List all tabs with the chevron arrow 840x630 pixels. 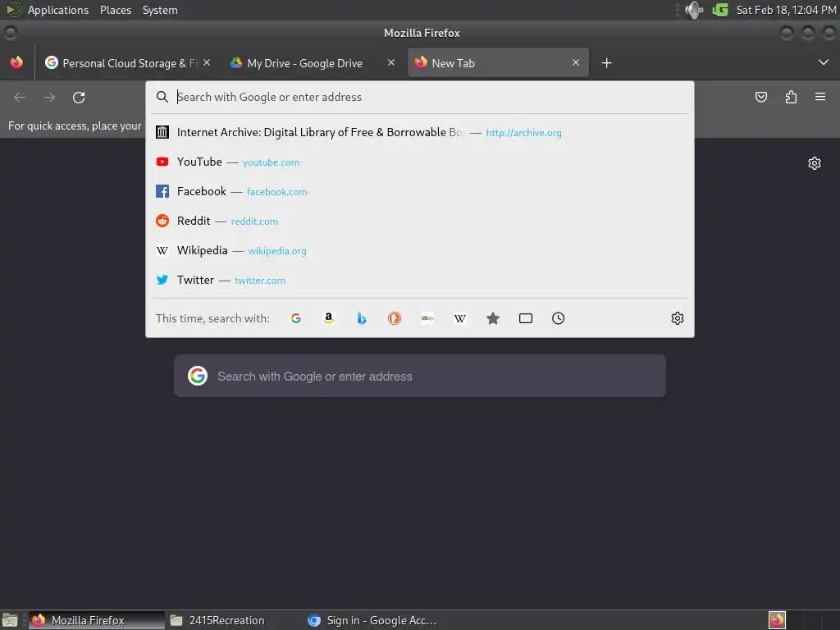click(x=824, y=62)
